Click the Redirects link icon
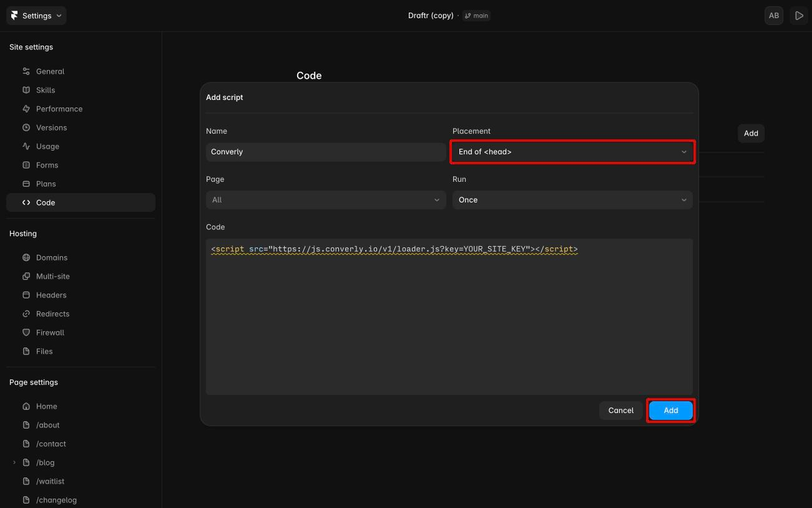 (26, 314)
